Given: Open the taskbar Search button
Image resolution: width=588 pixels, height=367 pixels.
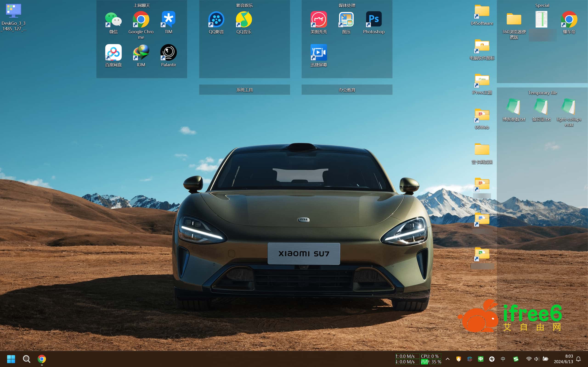Looking at the screenshot, I should click(26, 359).
